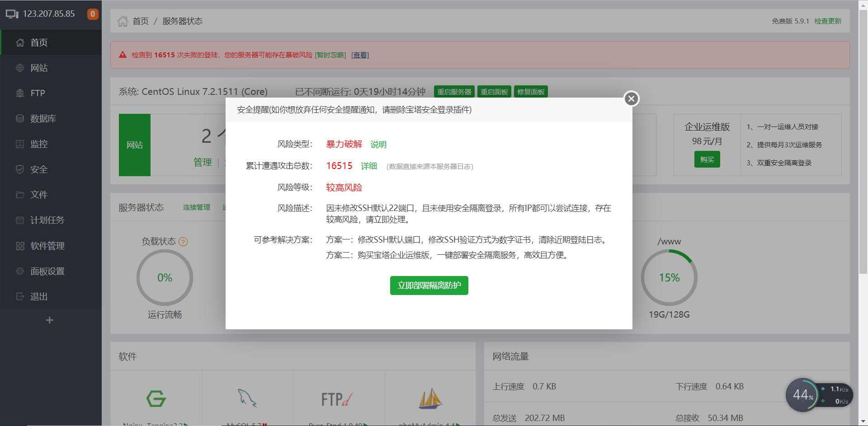868x426 pixels.
Task: Open the FTP section in the sidebar
Action: 37,93
